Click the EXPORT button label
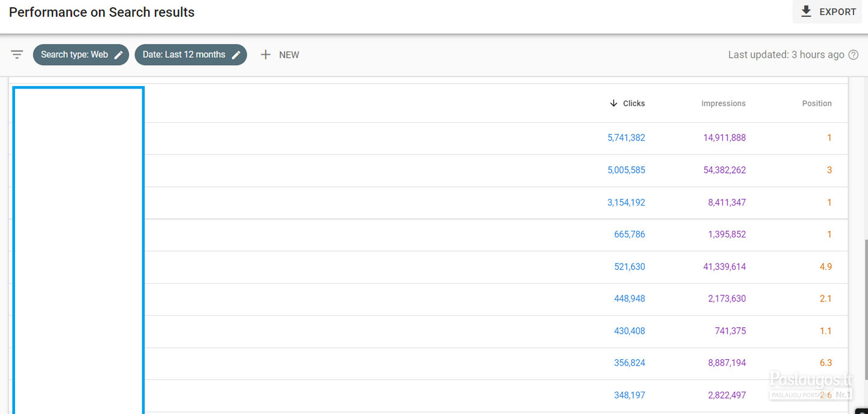This screenshot has height=414, width=868. point(838,11)
